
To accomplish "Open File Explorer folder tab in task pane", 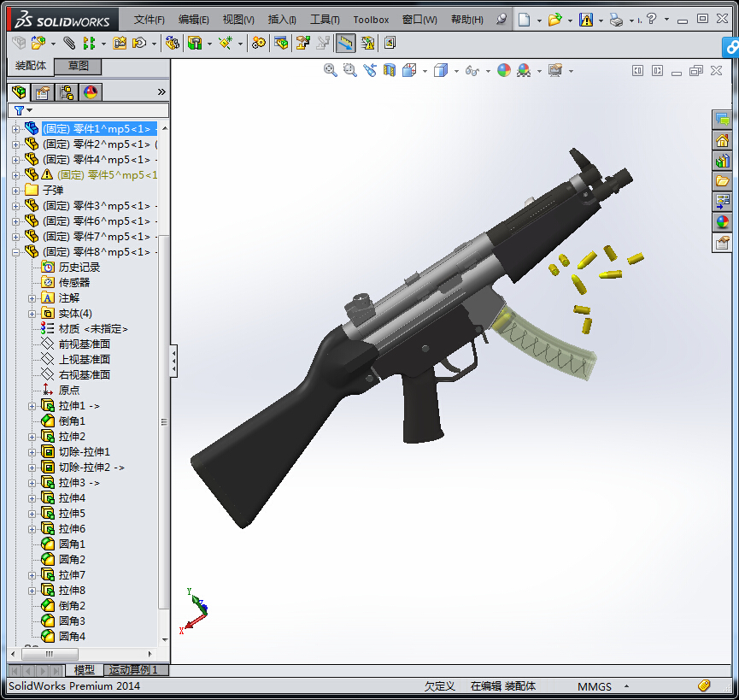I will [x=722, y=181].
